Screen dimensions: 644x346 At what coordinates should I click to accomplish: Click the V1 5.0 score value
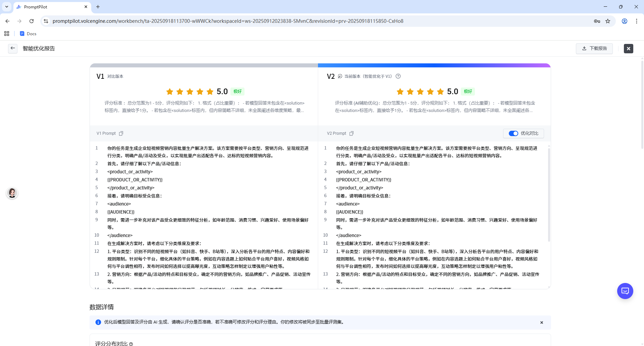click(x=222, y=92)
